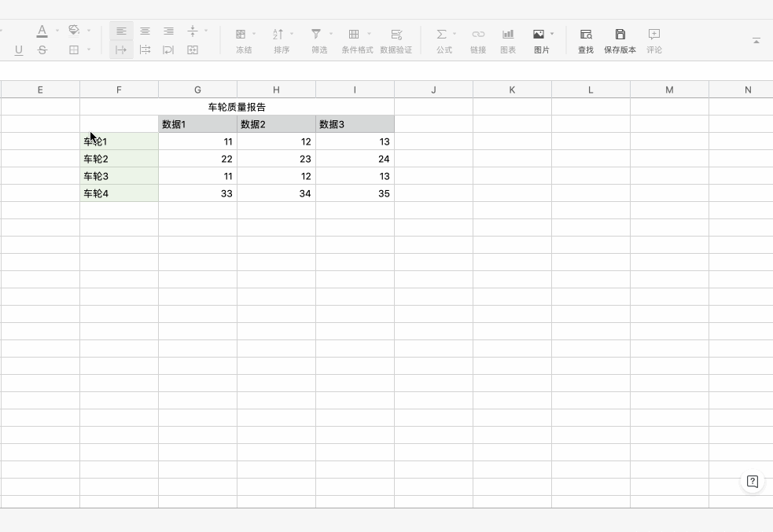Click the 数据验证 data validation icon
The image size is (773, 532).
click(396, 35)
